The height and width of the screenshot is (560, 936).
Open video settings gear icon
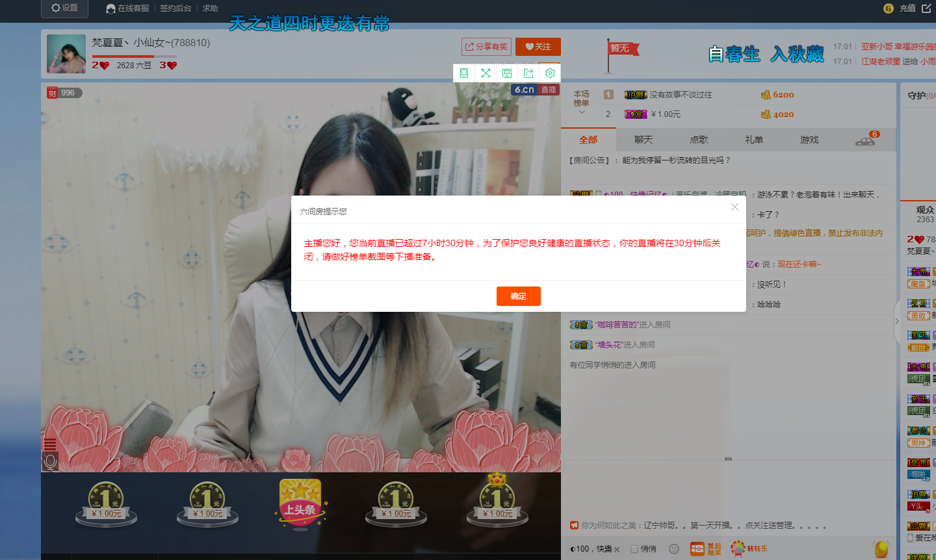[x=550, y=73]
